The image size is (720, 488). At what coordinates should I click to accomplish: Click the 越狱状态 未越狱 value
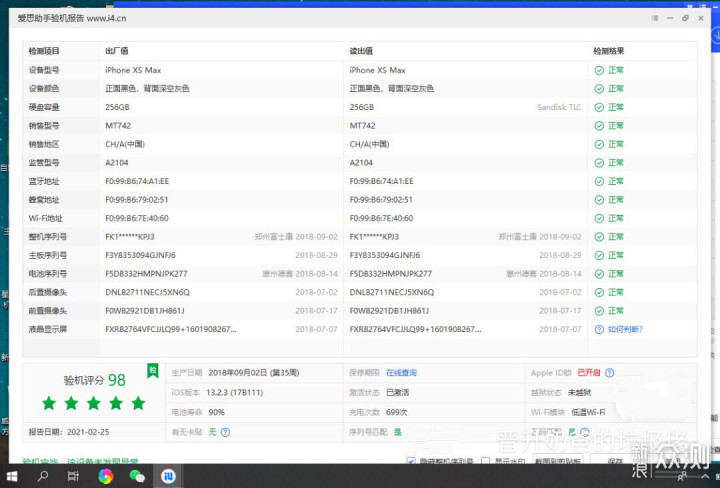pyautogui.click(x=579, y=393)
